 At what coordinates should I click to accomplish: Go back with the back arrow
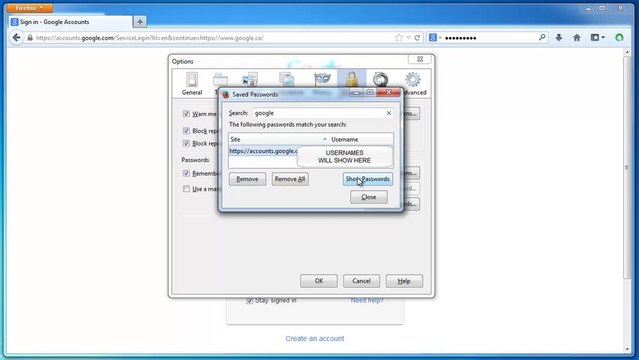coord(16,38)
